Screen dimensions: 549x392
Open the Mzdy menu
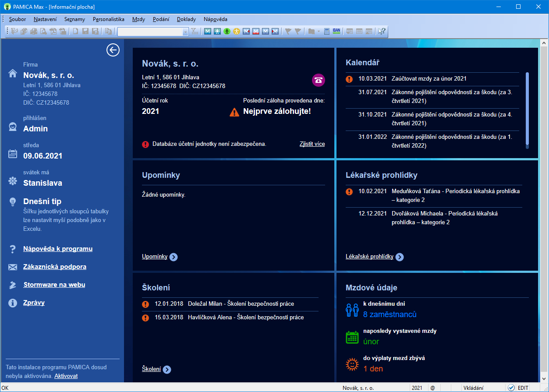(139, 19)
